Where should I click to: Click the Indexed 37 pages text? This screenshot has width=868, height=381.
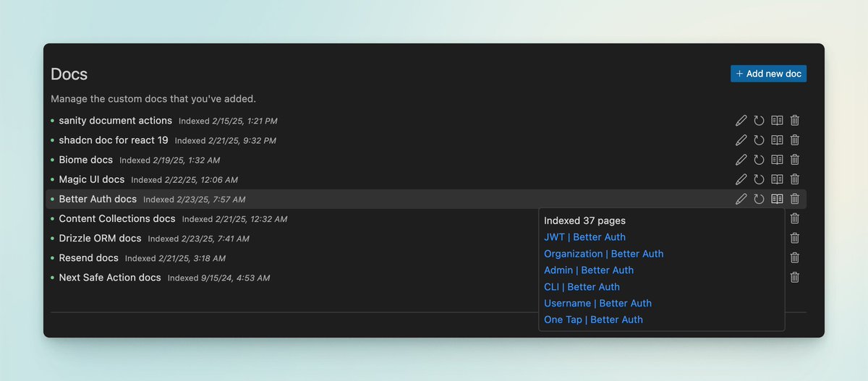tap(584, 221)
